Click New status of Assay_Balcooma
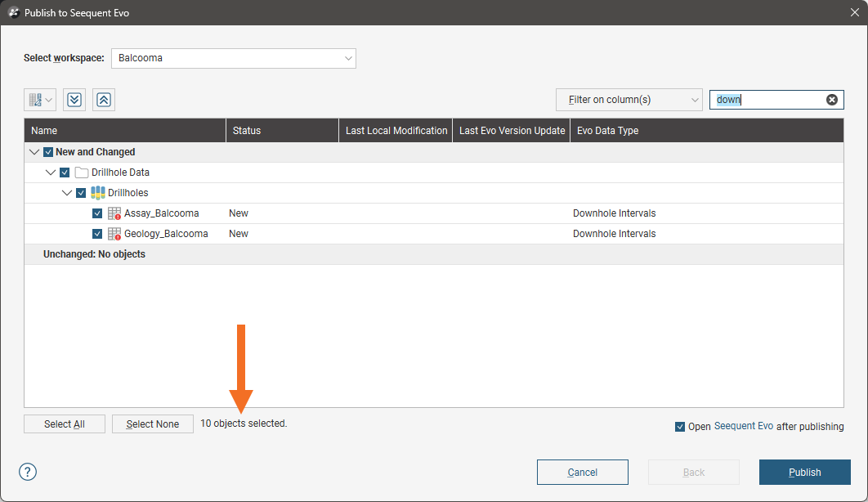This screenshot has height=502, width=868. (x=239, y=213)
